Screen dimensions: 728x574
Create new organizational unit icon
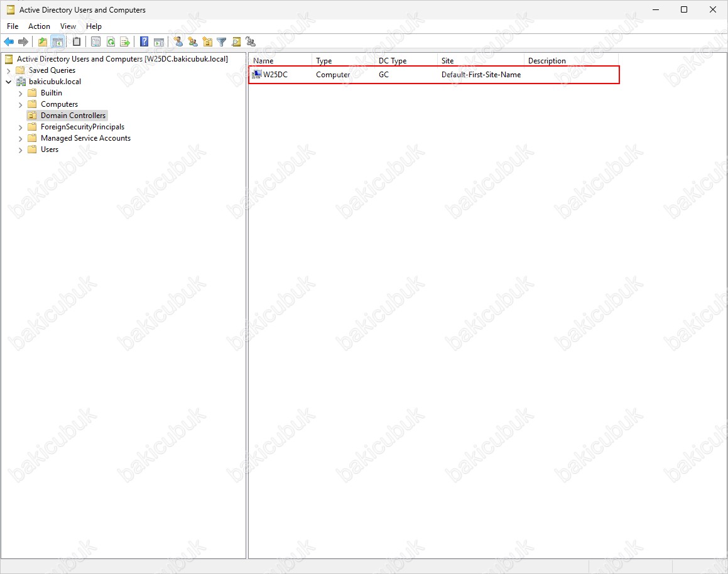[207, 41]
